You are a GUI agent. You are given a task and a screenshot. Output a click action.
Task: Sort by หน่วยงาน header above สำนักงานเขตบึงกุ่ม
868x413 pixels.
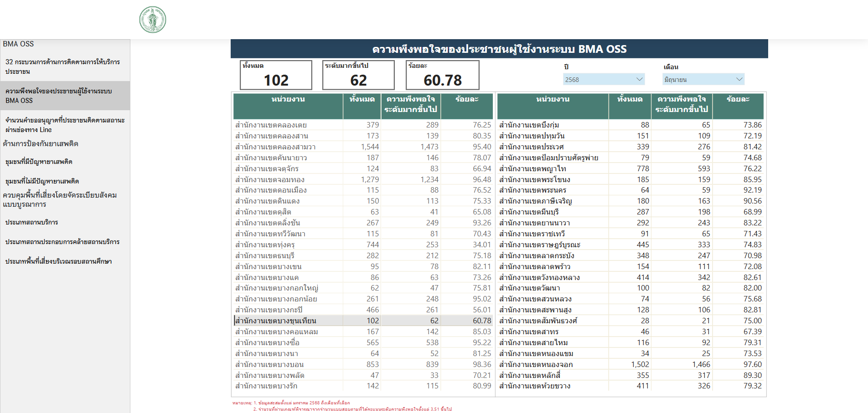[553, 99]
